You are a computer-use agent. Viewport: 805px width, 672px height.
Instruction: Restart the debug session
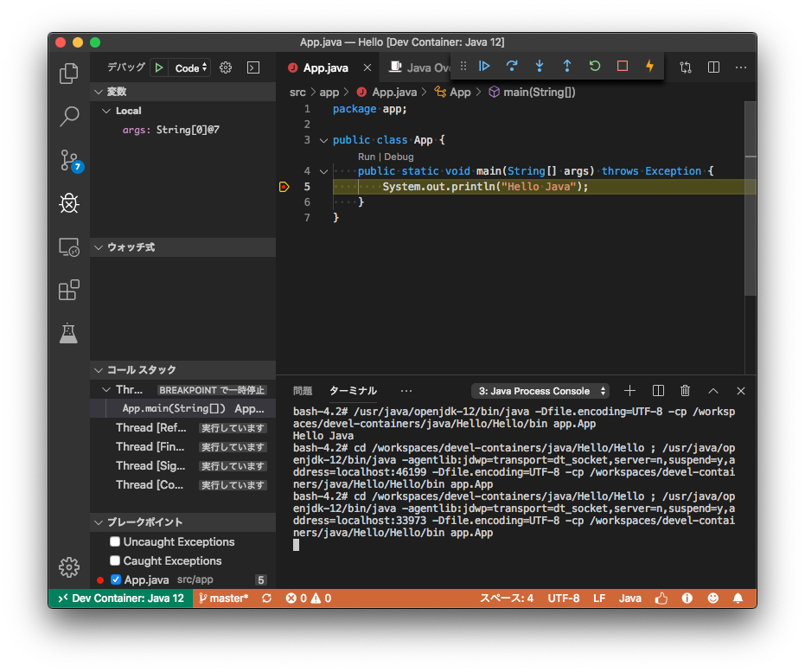coord(595,67)
